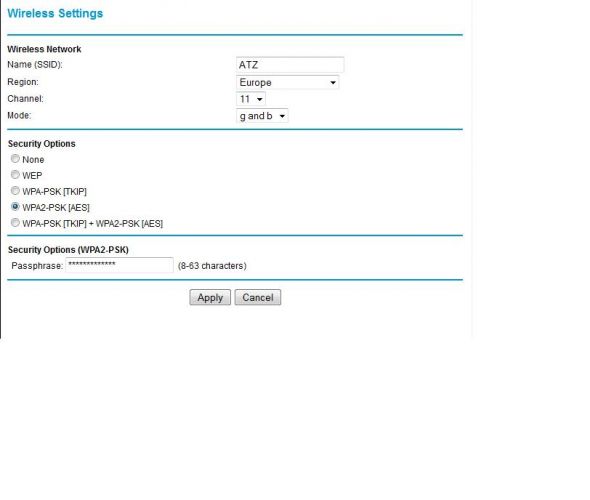Click the Cancel button
Viewport: 590px width, 500px height.
[x=258, y=297]
